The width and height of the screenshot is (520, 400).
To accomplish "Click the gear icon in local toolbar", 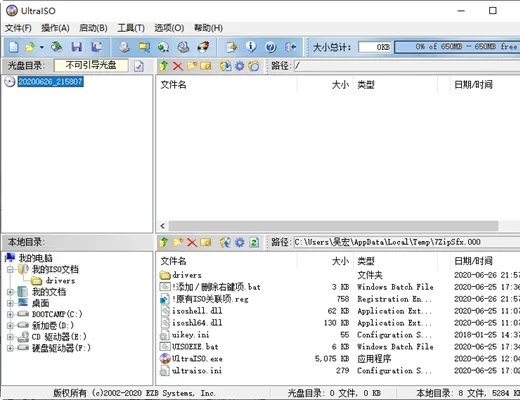I will [x=240, y=242].
